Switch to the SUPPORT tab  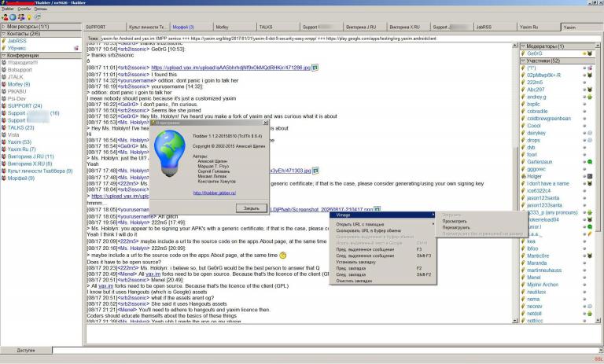click(105, 27)
